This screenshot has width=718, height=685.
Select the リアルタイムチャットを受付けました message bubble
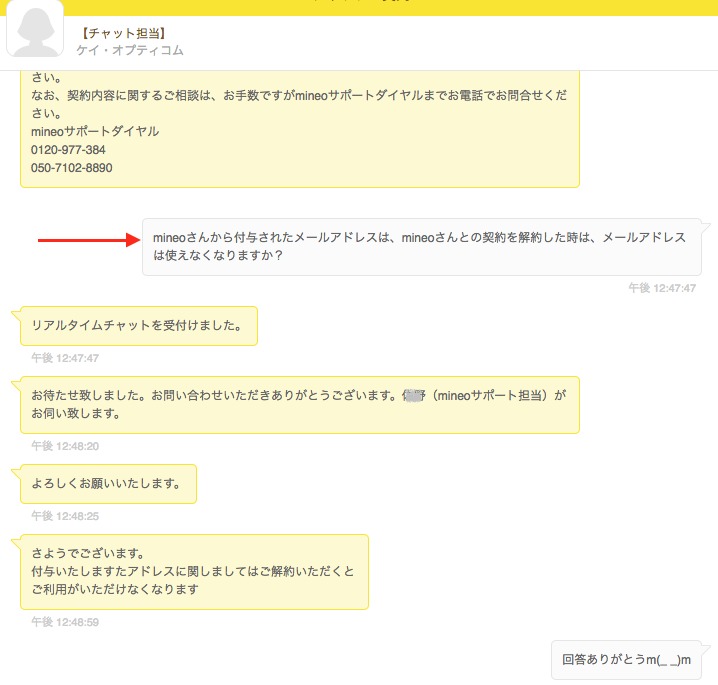[138, 326]
